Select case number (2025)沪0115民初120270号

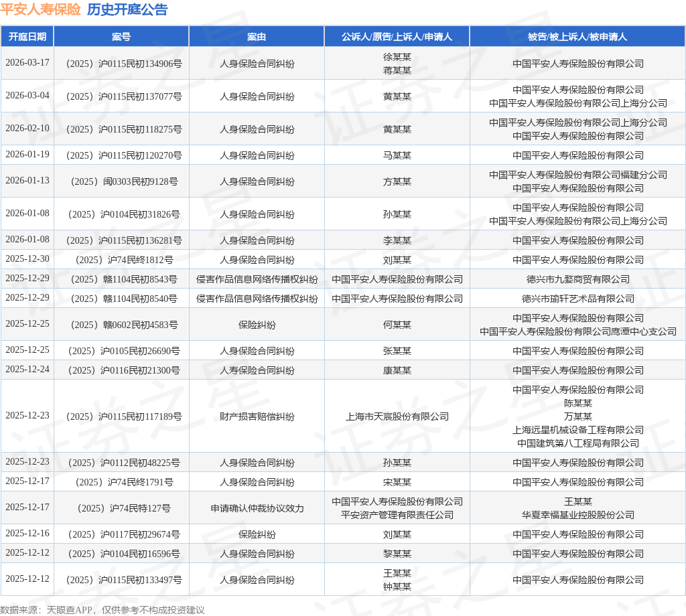[124, 155]
